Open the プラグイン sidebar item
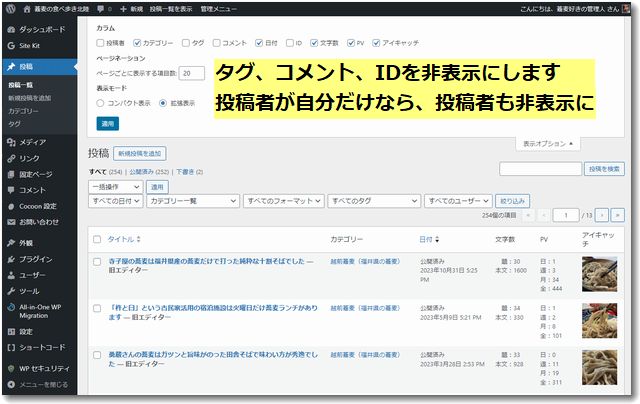The image size is (640, 404). [10, 259]
